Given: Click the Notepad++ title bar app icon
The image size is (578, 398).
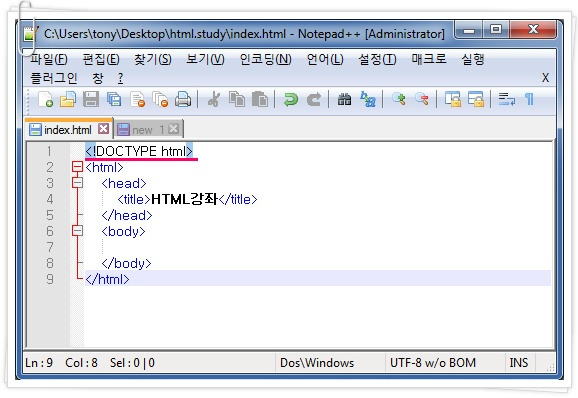Looking at the screenshot, I should tap(29, 34).
